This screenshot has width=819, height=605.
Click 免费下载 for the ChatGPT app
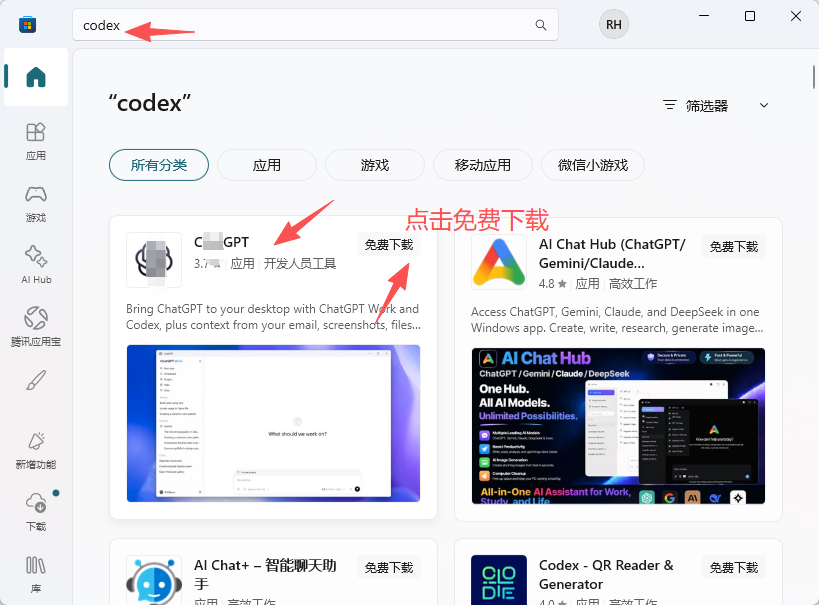click(x=389, y=245)
